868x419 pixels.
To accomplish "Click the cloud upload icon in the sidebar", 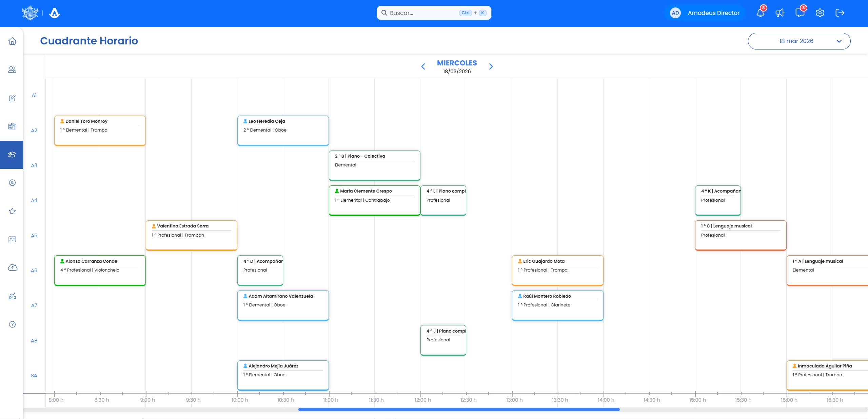I will tap(12, 267).
